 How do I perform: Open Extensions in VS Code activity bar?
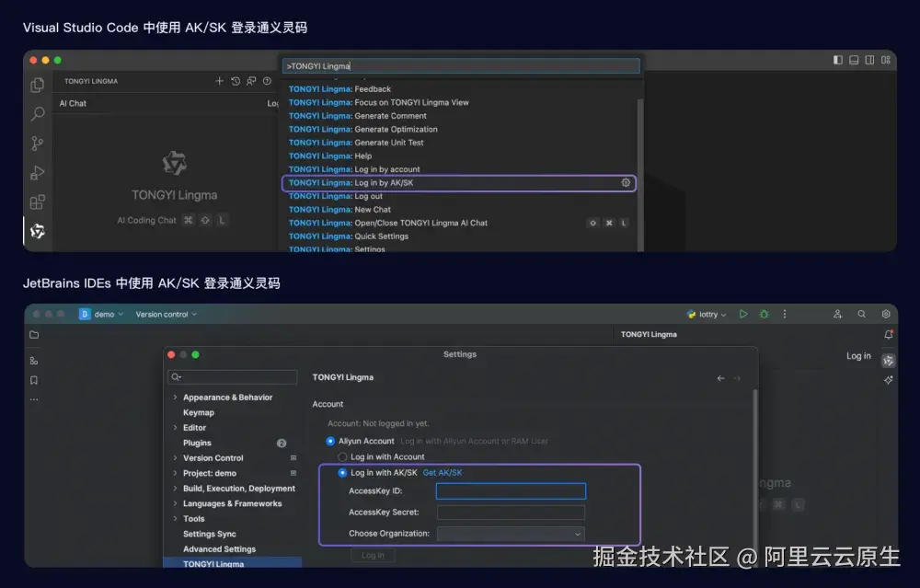click(x=38, y=202)
